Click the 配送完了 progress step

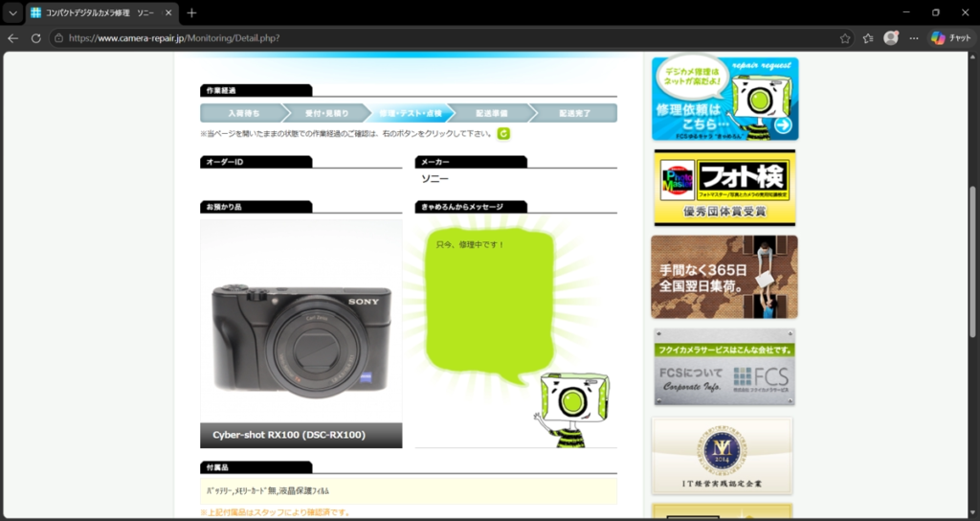[575, 113]
